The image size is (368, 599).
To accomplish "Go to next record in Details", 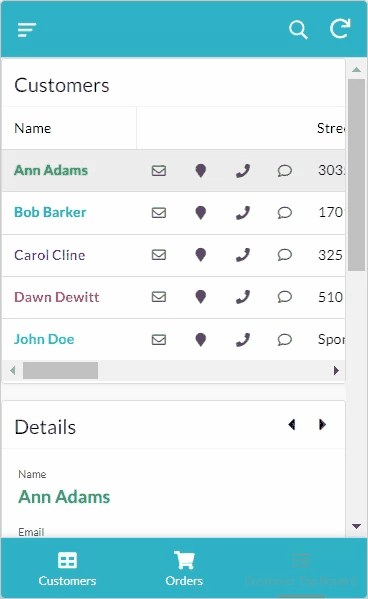I will coord(322,424).
